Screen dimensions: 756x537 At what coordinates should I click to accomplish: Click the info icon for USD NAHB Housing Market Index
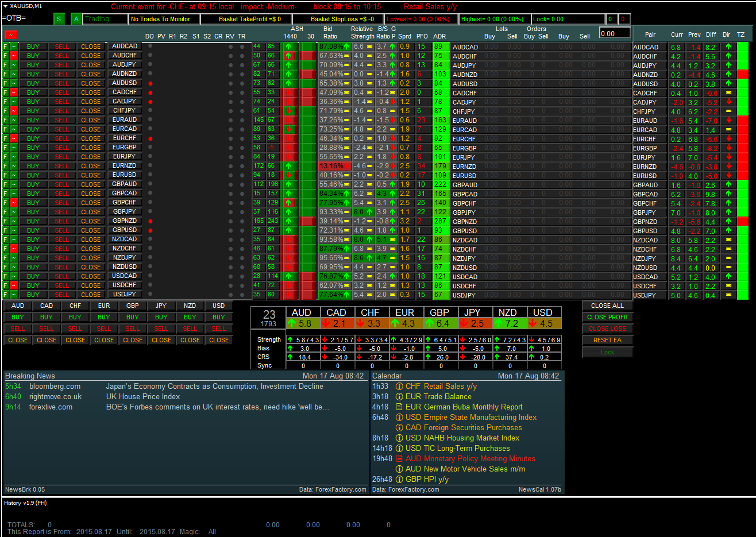pyautogui.click(x=399, y=438)
